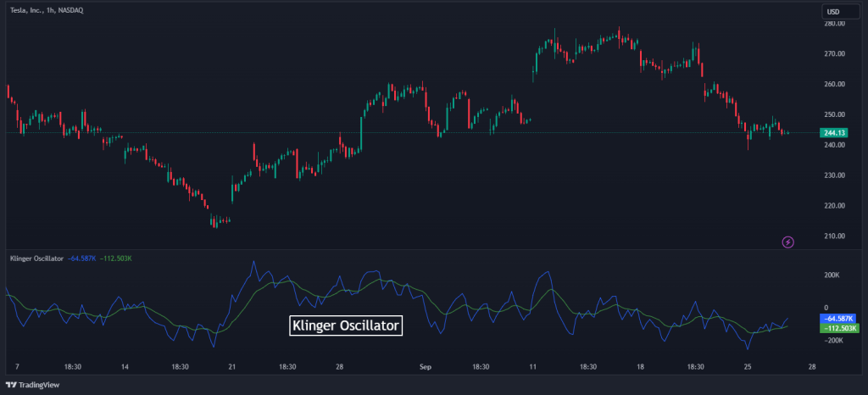Click the blue -64.587K axis value label

(839, 317)
